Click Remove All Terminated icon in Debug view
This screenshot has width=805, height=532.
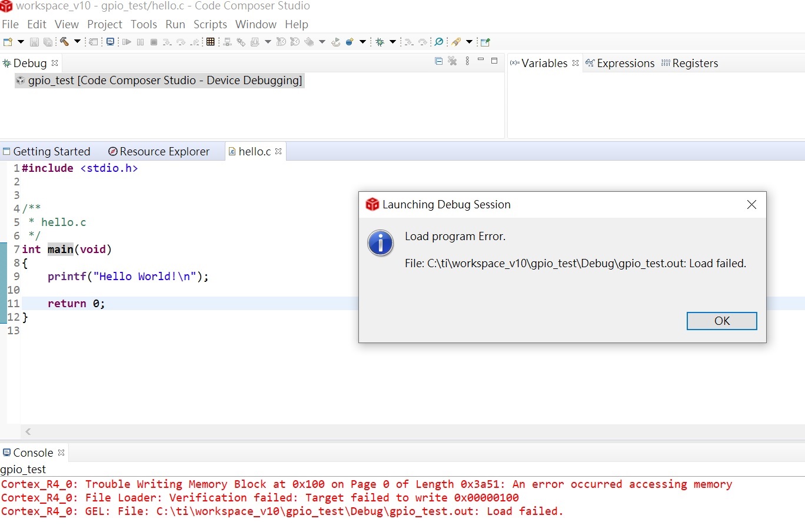click(x=453, y=61)
